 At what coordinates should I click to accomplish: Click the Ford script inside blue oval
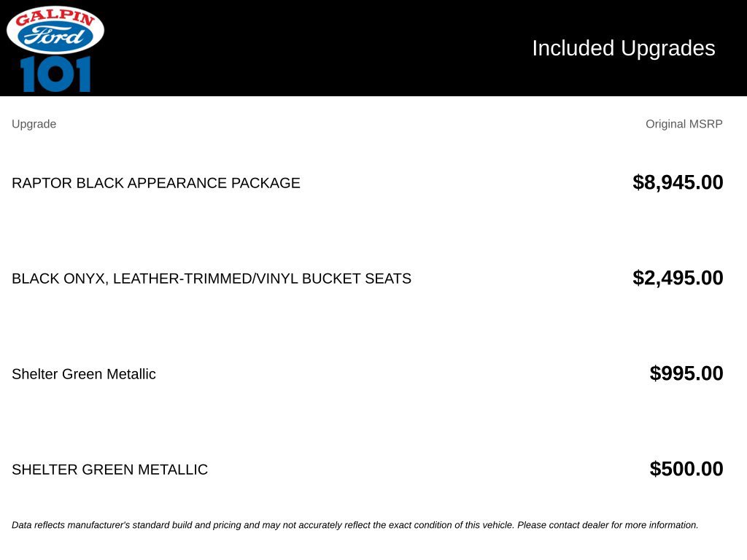(x=55, y=36)
